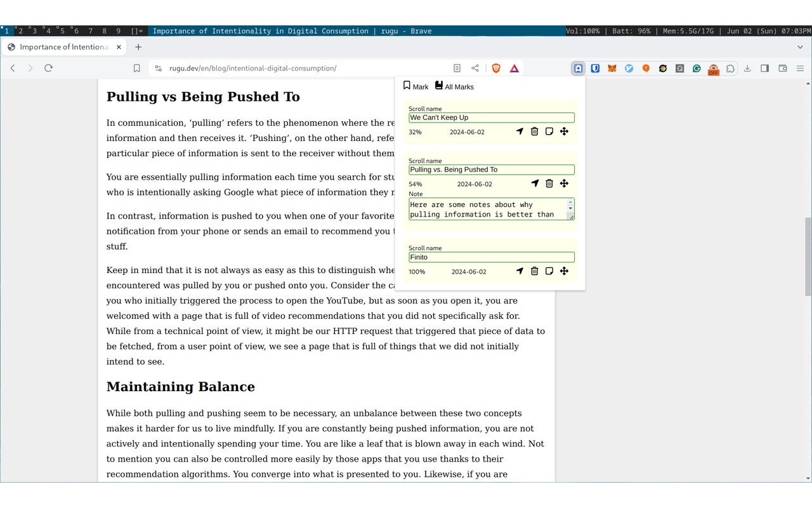This screenshot has width=812, height=508.
Task: Delete the 'We Can't Keep Up' mark
Action: 534,131
